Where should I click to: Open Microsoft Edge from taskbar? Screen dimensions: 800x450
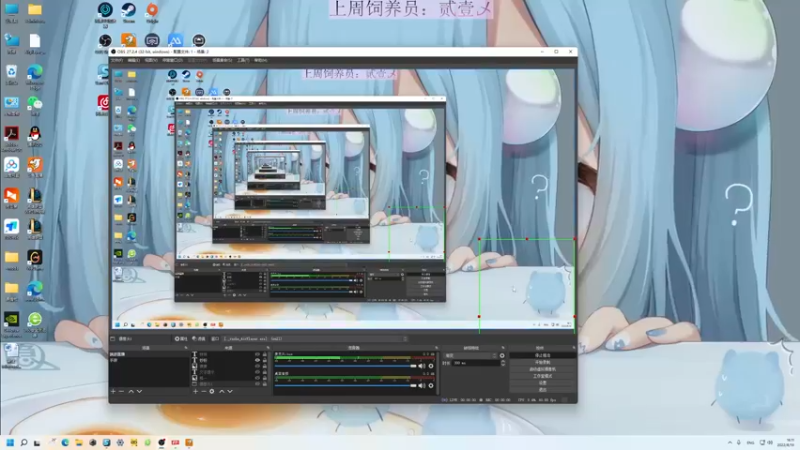tap(65, 442)
